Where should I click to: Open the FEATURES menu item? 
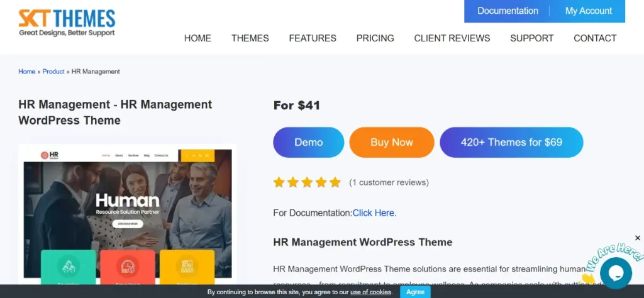point(313,38)
